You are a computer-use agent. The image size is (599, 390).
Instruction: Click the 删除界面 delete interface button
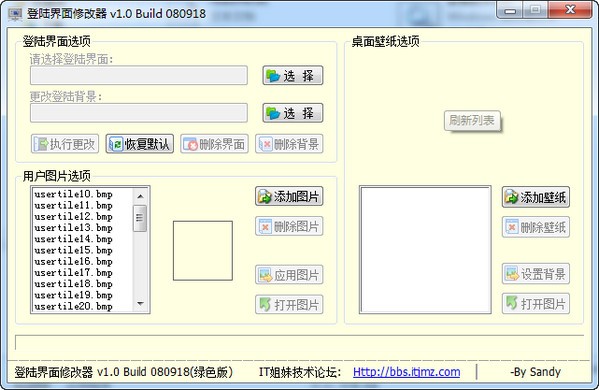pyautogui.click(x=214, y=144)
